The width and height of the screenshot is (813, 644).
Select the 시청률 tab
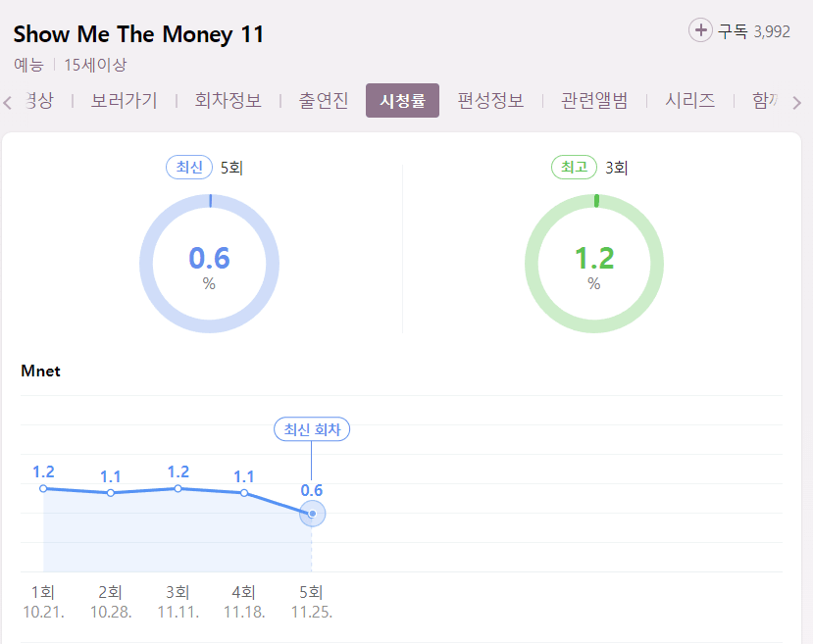[402, 100]
